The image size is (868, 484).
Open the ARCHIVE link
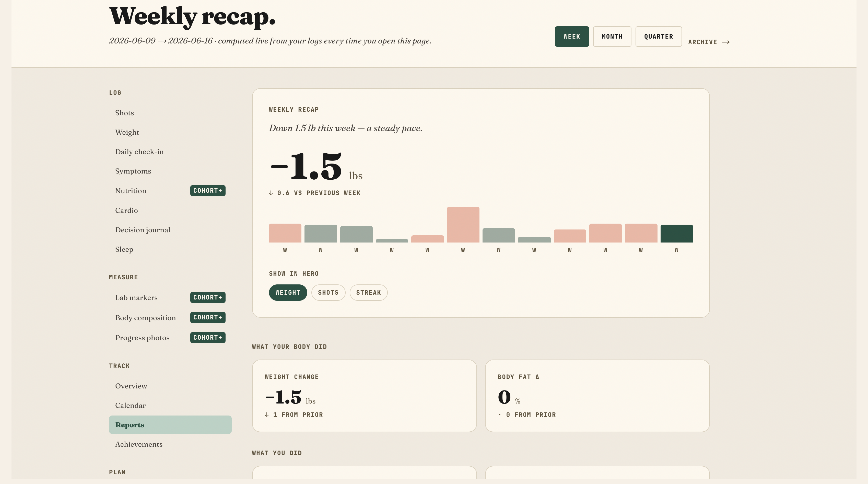coord(709,42)
